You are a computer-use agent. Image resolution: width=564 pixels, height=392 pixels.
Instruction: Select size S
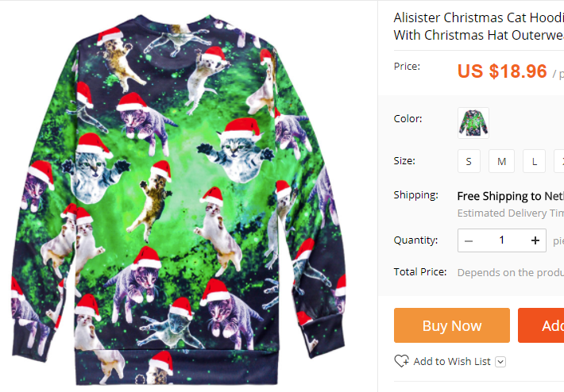click(x=469, y=161)
